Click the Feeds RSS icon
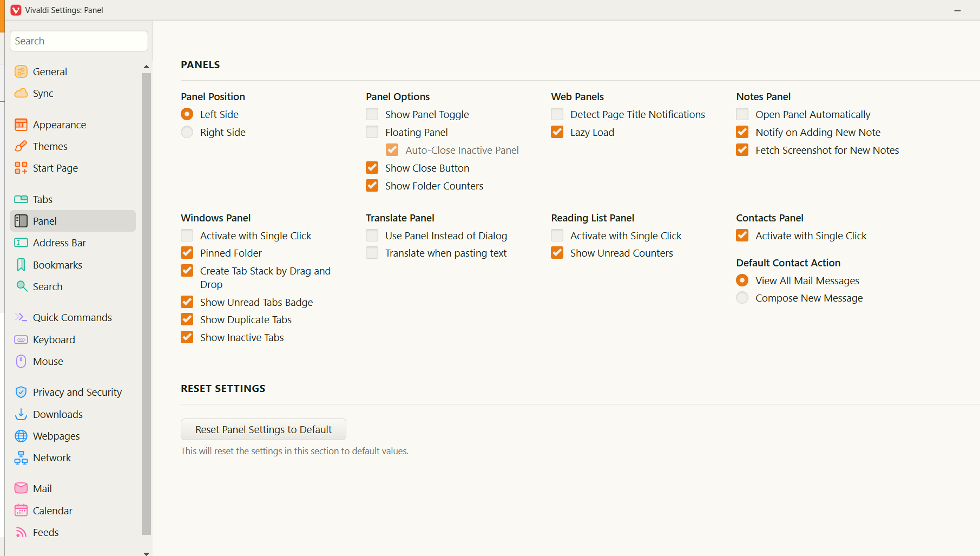Screen dimensions: 980x556 (x=21, y=532)
